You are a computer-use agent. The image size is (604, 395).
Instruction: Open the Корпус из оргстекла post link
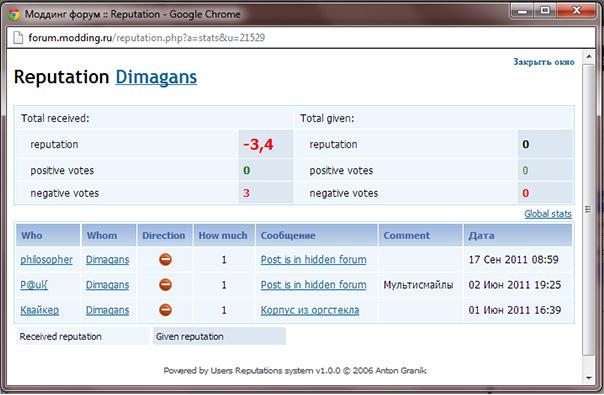tap(310, 310)
